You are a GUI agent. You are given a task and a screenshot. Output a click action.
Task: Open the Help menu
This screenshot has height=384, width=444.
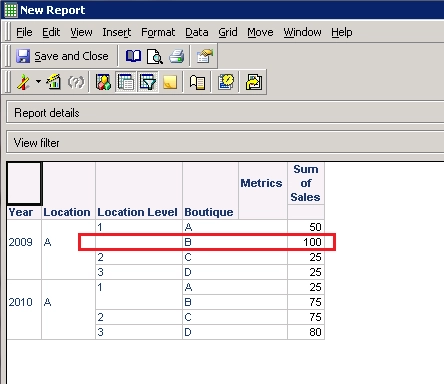[x=342, y=32]
